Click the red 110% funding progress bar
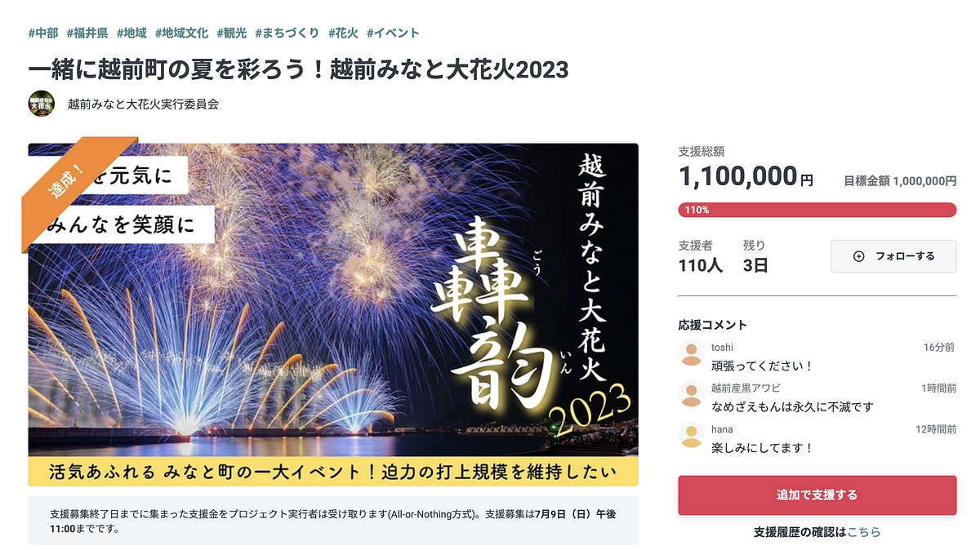Screen dimensions: 980x550 point(816,210)
